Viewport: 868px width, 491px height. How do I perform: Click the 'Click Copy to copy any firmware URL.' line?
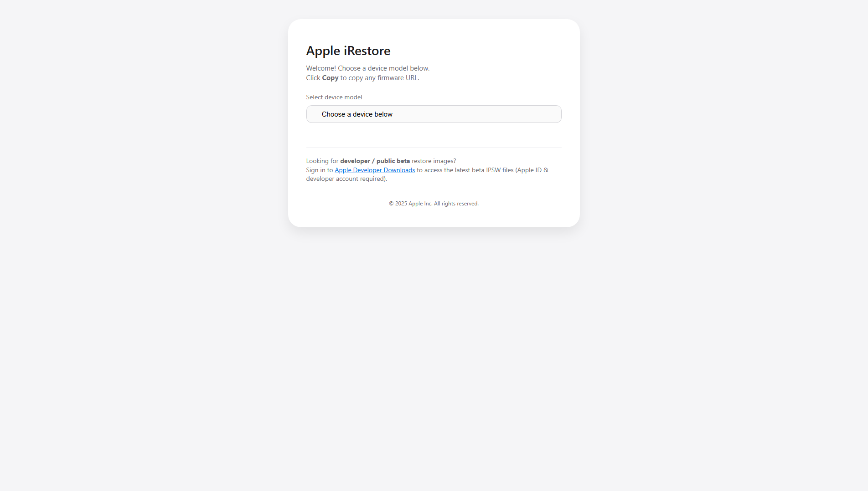(362, 78)
